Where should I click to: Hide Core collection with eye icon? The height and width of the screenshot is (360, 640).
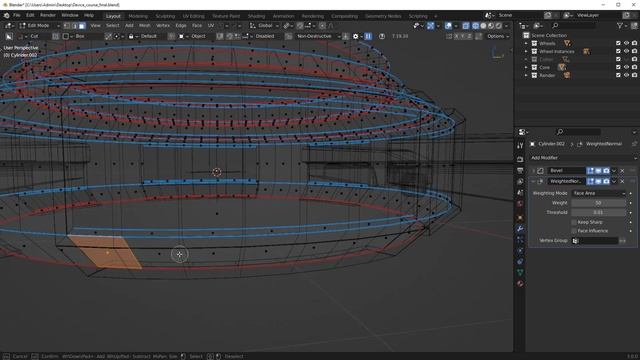pos(627,67)
